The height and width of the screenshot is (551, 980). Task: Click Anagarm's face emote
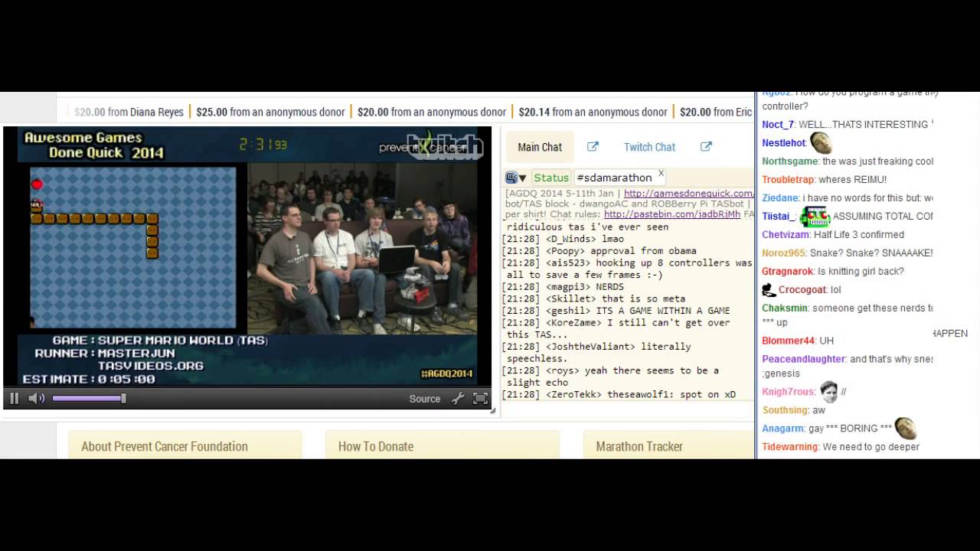pos(906,428)
